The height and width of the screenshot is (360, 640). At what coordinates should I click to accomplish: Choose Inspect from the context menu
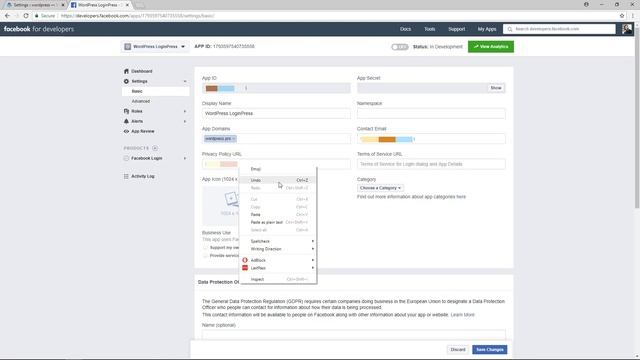278,279
